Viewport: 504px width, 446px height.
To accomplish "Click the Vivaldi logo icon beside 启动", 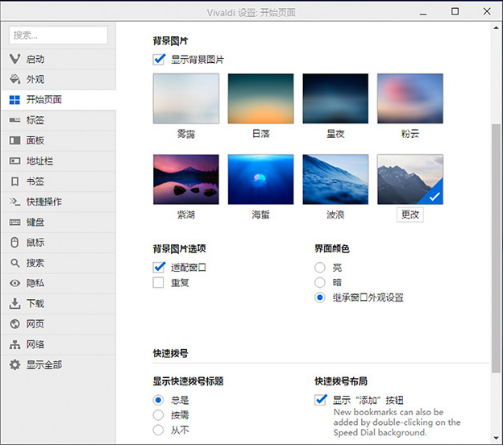I will (15, 59).
